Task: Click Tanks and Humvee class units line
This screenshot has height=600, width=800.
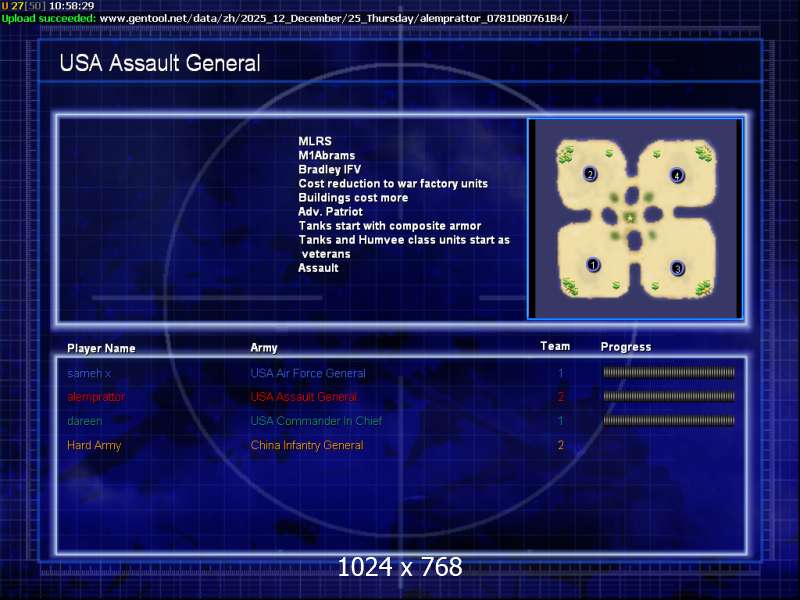Action: coord(404,247)
